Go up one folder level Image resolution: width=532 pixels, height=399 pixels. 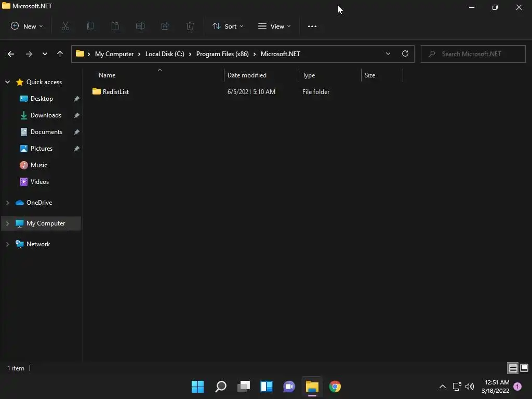[x=60, y=54]
